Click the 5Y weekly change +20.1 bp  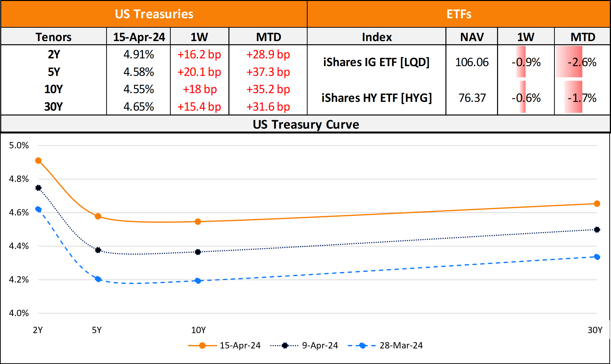coord(199,72)
